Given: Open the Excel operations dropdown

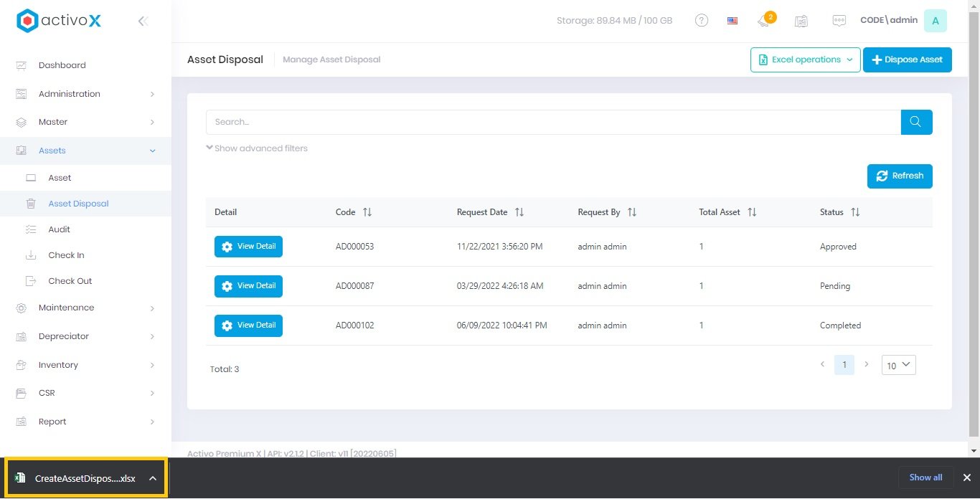Looking at the screenshot, I should pyautogui.click(x=805, y=60).
